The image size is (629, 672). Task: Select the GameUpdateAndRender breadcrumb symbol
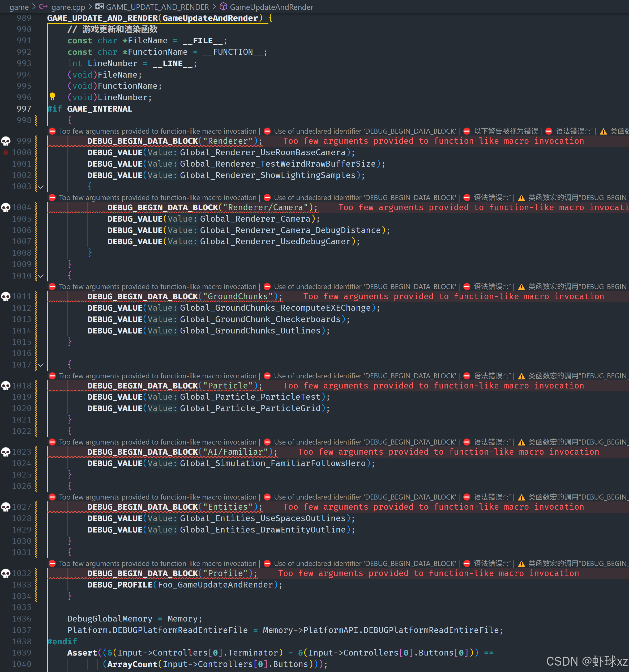tap(271, 7)
